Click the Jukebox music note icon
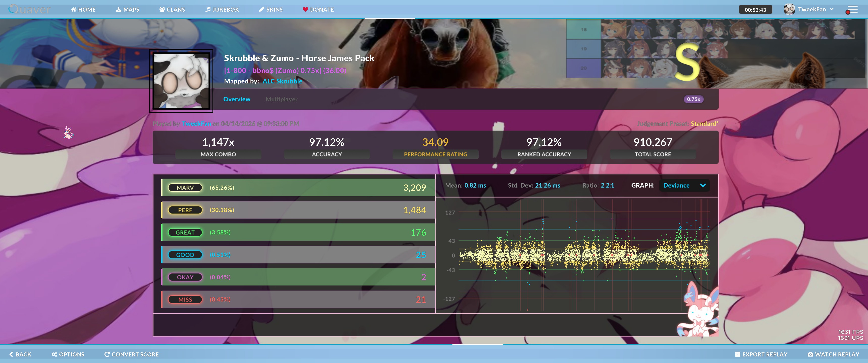 tap(208, 9)
